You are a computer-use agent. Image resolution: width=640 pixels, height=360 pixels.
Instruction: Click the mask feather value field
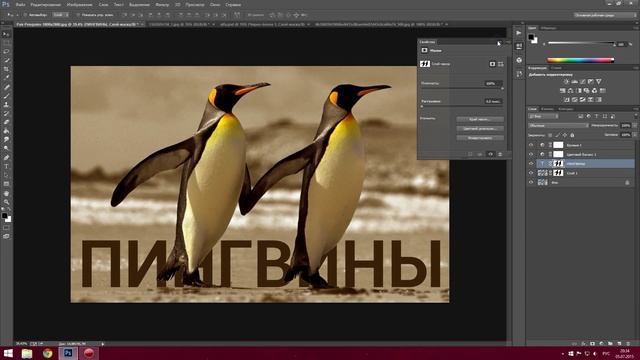point(493,101)
